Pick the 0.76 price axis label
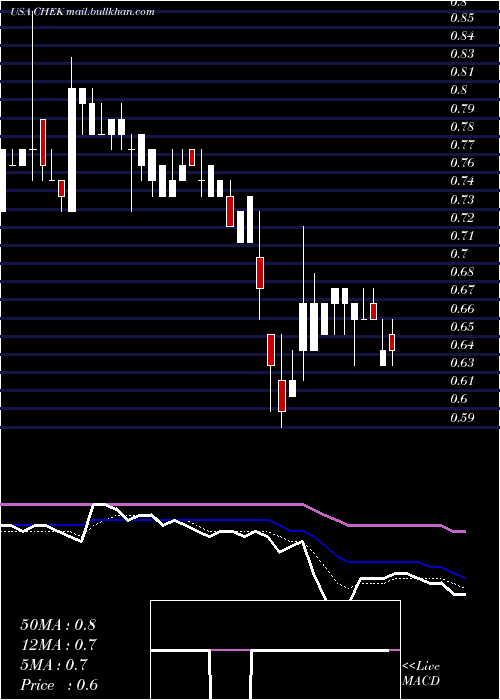Screen dimensions: 500x700 (x=461, y=163)
